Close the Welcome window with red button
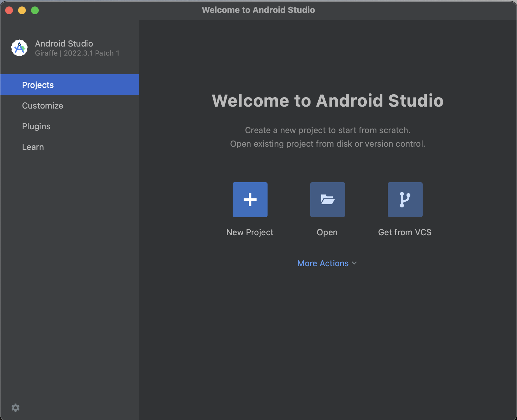517x420 pixels. (9, 10)
